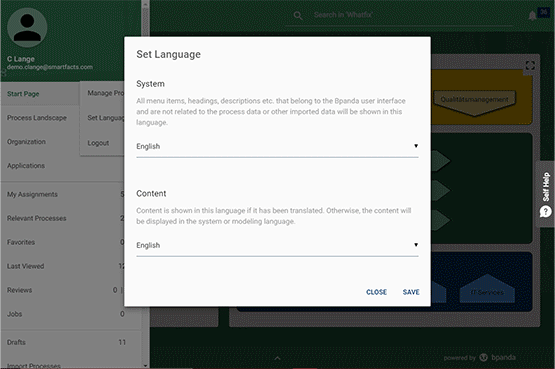Open Content language dropdown
The image size is (555, 369).
[277, 245]
